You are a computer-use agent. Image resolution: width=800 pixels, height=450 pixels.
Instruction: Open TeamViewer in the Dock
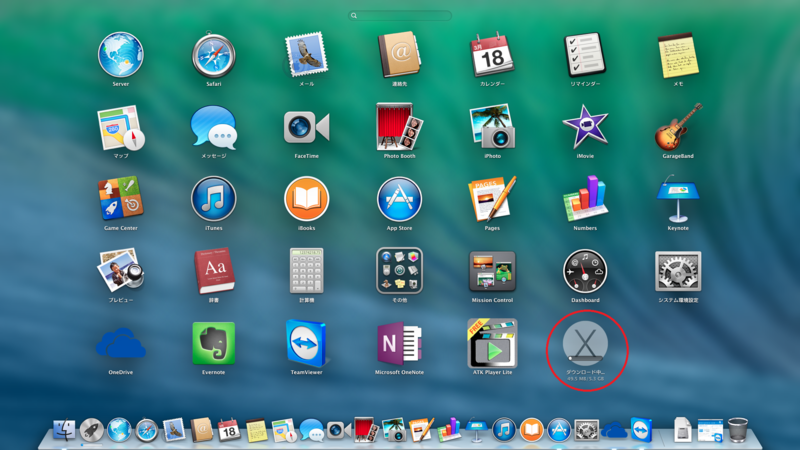(x=641, y=430)
